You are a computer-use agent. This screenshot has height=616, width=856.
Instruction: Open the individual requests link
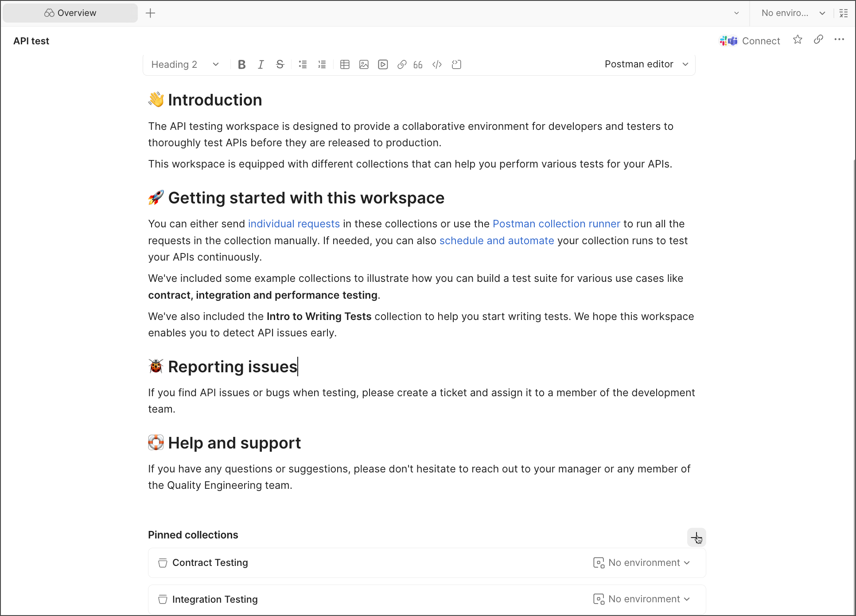point(294,224)
